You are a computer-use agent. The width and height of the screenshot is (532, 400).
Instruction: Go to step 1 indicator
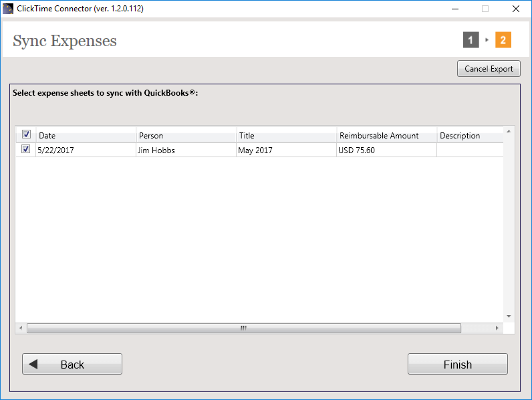pos(471,40)
